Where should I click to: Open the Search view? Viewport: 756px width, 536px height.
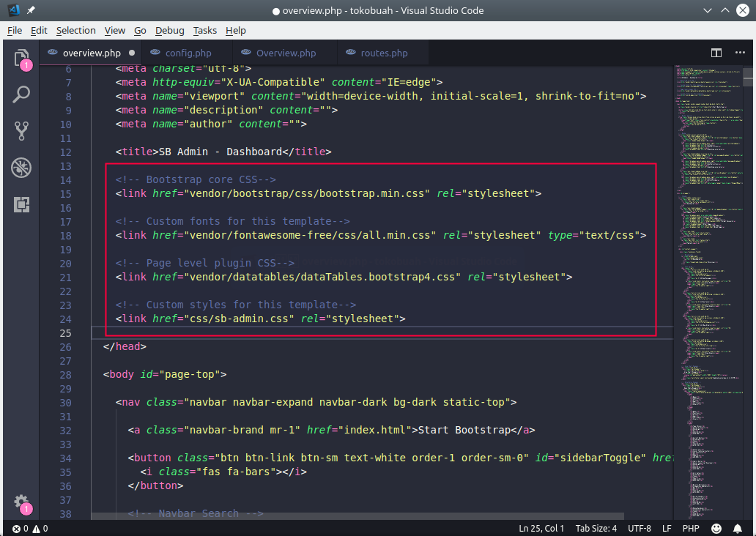[x=21, y=94]
